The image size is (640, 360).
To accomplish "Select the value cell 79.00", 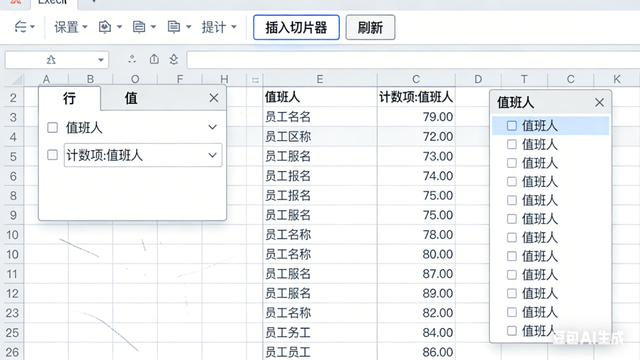I will (x=416, y=117).
